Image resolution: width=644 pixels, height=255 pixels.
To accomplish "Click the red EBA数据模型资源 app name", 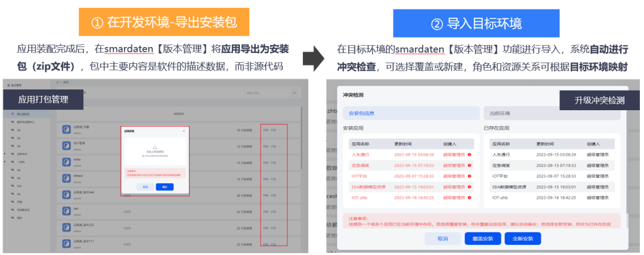I will click(x=367, y=187).
